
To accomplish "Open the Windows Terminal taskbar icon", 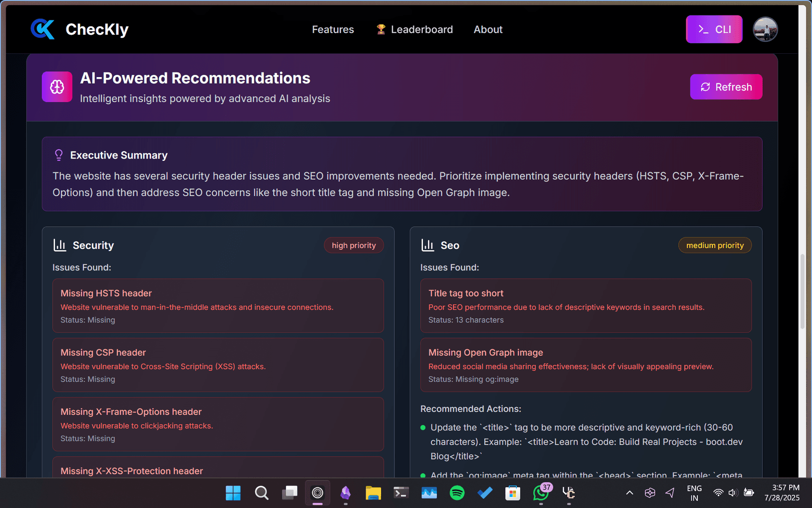I will point(401,492).
